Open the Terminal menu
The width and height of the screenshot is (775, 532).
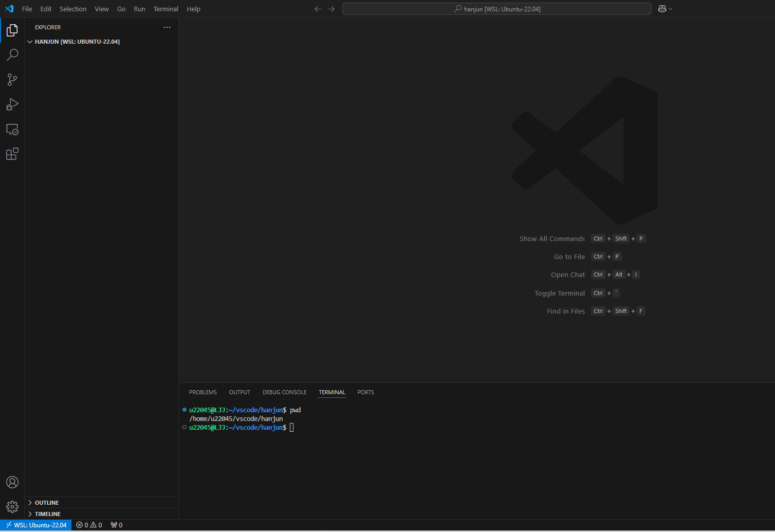coord(166,9)
